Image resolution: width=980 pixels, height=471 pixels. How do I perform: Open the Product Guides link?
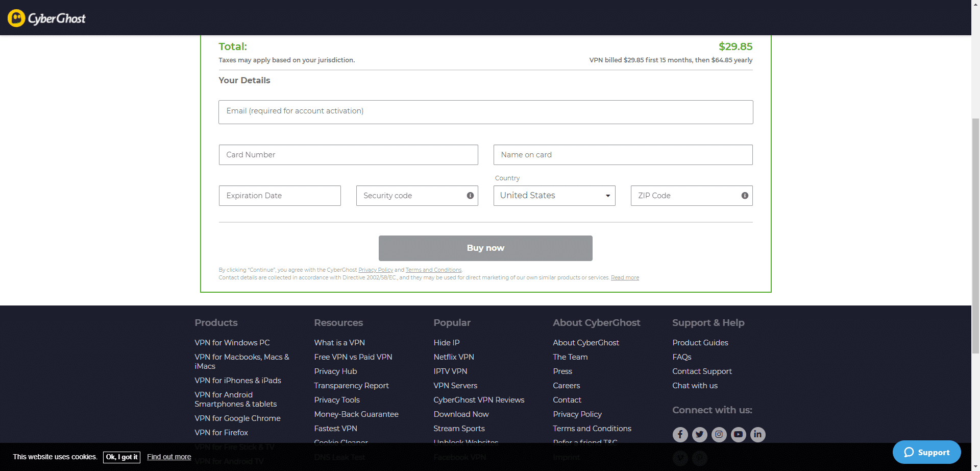pos(700,343)
